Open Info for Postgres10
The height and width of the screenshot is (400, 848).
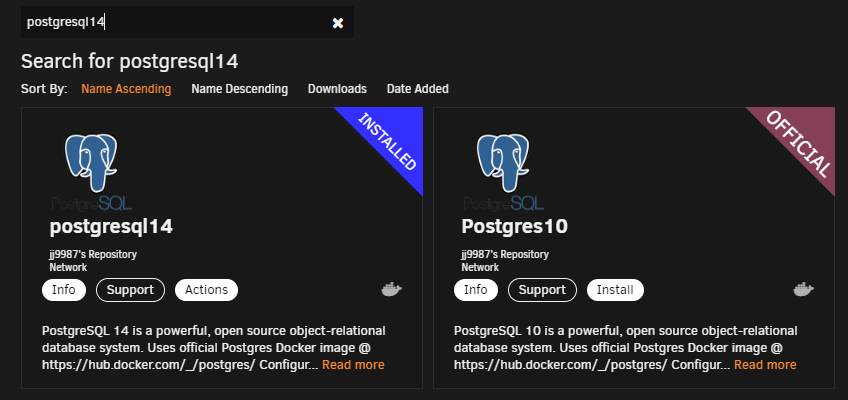coord(476,290)
